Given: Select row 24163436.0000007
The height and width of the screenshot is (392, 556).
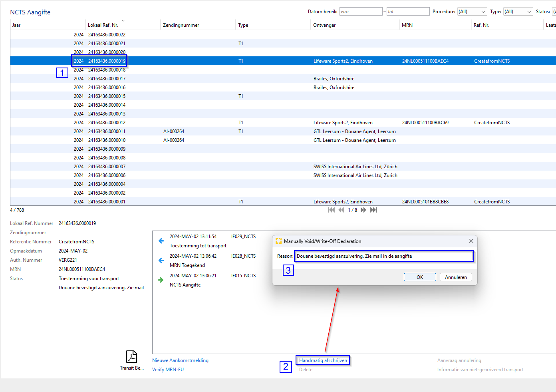Looking at the screenshot, I should tap(283, 167).
